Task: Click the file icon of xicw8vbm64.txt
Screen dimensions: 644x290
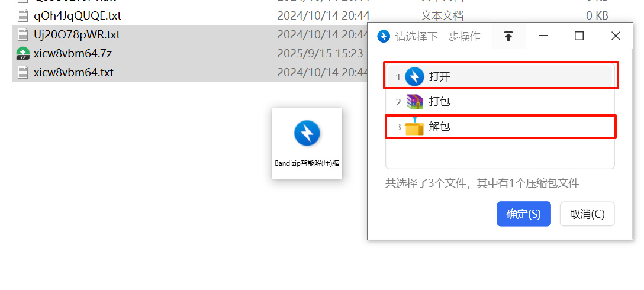Action: [x=22, y=72]
